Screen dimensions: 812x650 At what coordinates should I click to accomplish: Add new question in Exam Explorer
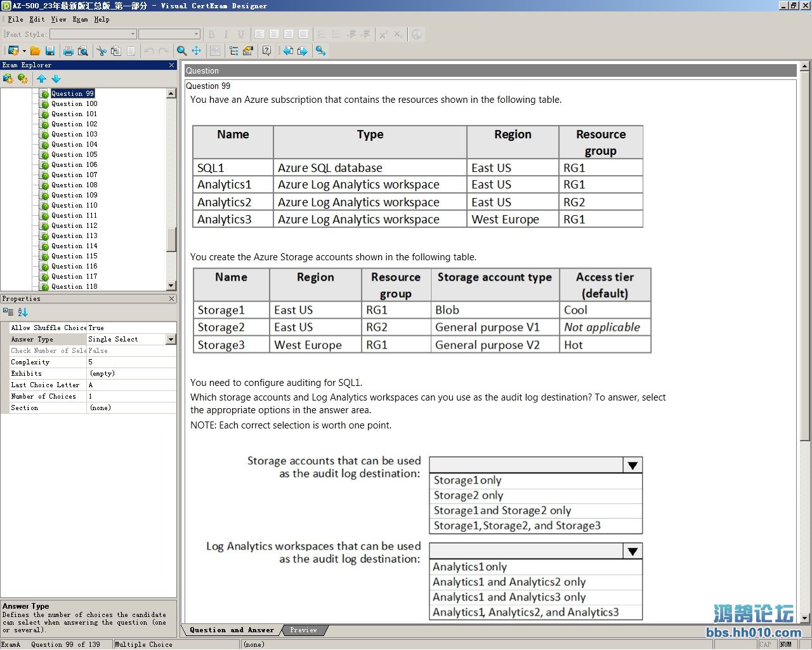[23, 79]
